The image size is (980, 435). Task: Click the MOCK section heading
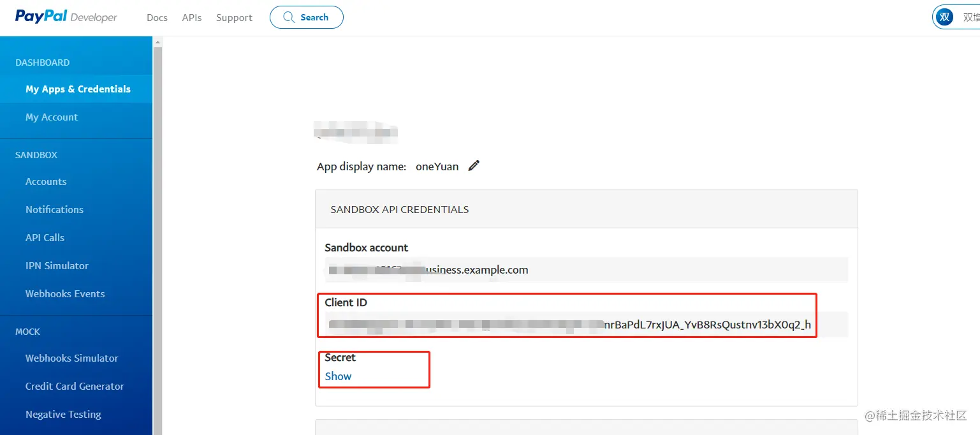click(28, 332)
